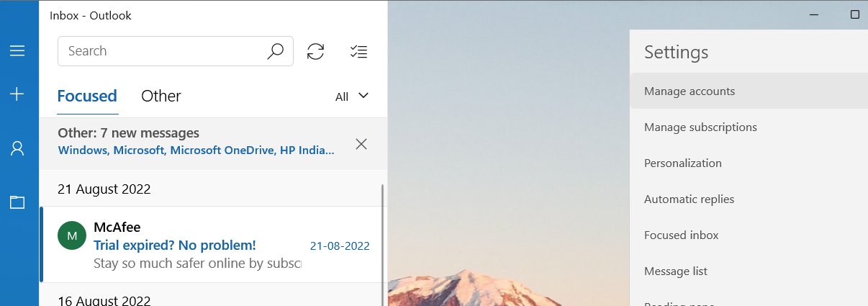
Task: Select the Focused tab
Action: (87, 96)
